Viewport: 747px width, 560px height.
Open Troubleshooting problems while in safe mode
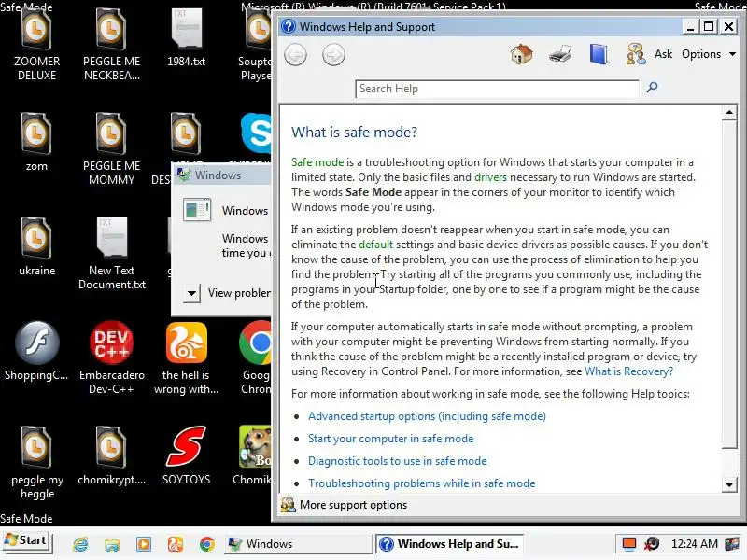tap(422, 483)
